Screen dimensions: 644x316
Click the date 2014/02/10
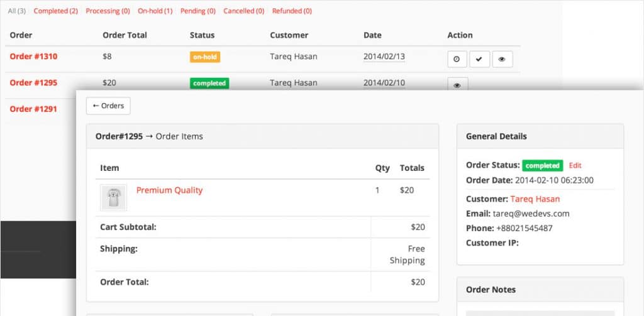point(384,83)
